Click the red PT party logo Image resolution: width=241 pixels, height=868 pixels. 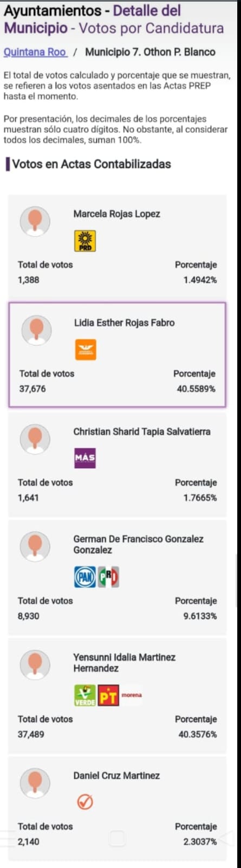pos(108,695)
